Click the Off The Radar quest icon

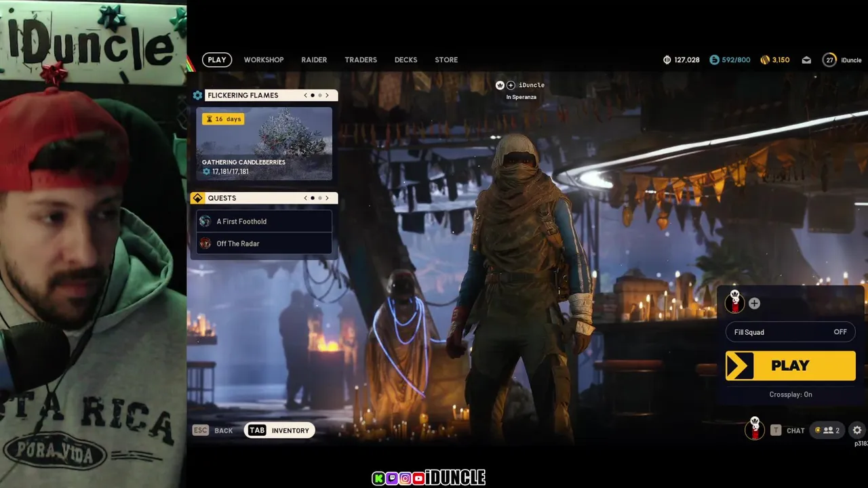click(205, 243)
